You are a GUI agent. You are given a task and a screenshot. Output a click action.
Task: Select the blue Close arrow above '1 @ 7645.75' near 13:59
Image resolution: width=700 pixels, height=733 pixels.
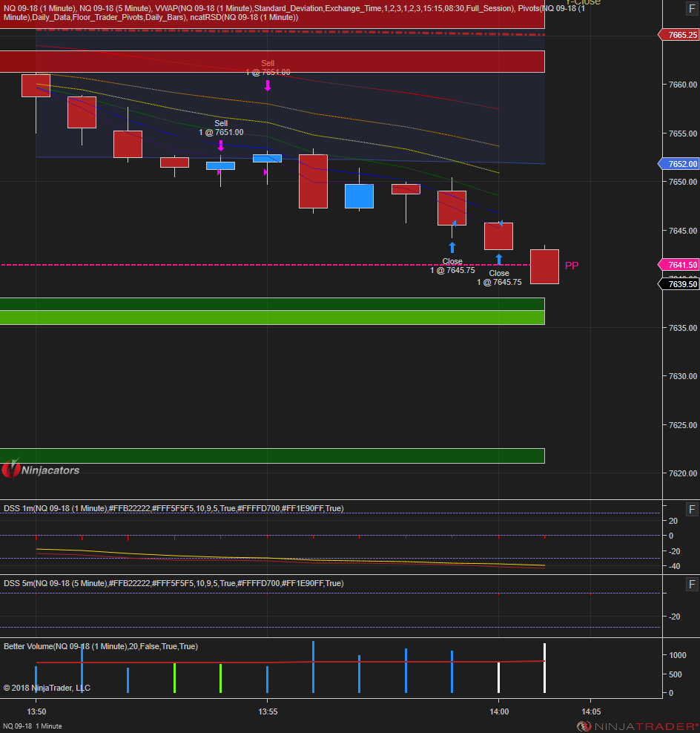pos(452,247)
